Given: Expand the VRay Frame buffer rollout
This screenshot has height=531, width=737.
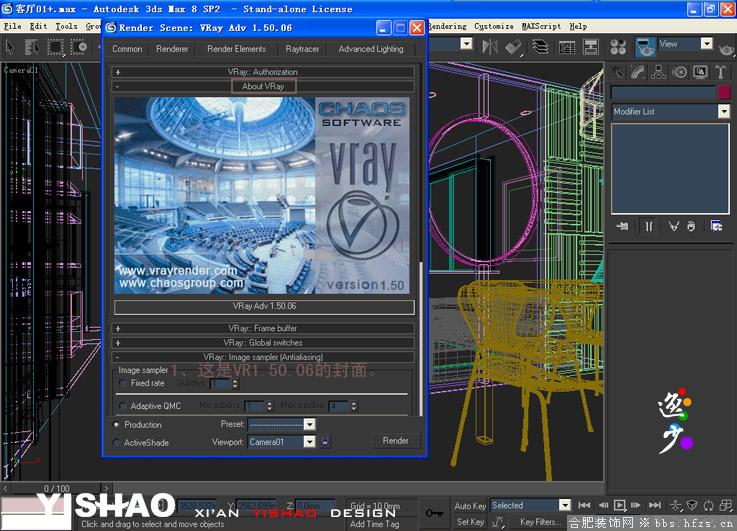Looking at the screenshot, I should coord(263,328).
